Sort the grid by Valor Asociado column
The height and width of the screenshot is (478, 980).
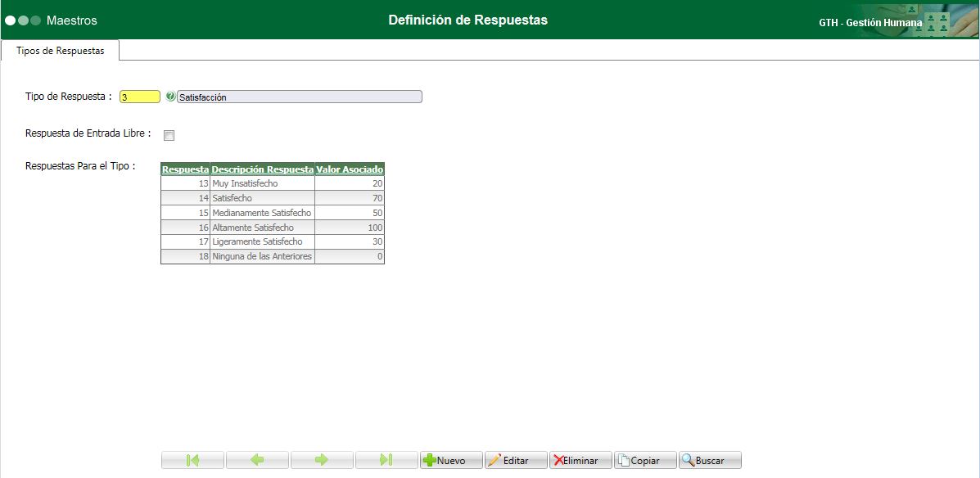pos(349,169)
